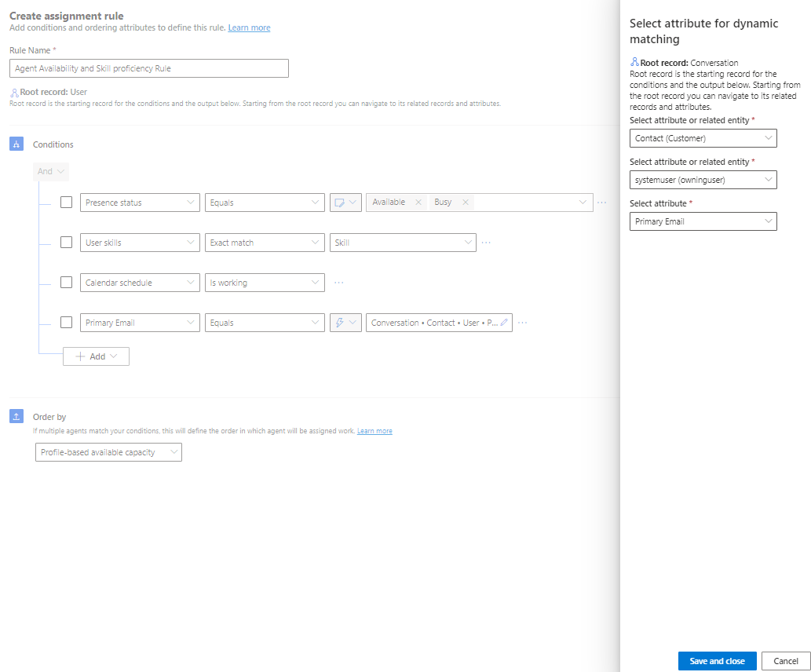Click the Rule Name input field
The width and height of the screenshot is (811, 672).
coord(148,68)
